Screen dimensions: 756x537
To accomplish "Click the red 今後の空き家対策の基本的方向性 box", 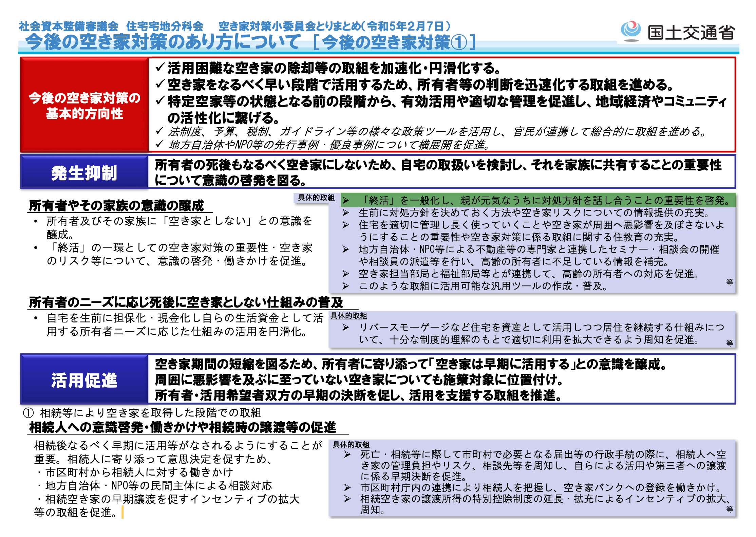I will tap(84, 105).
